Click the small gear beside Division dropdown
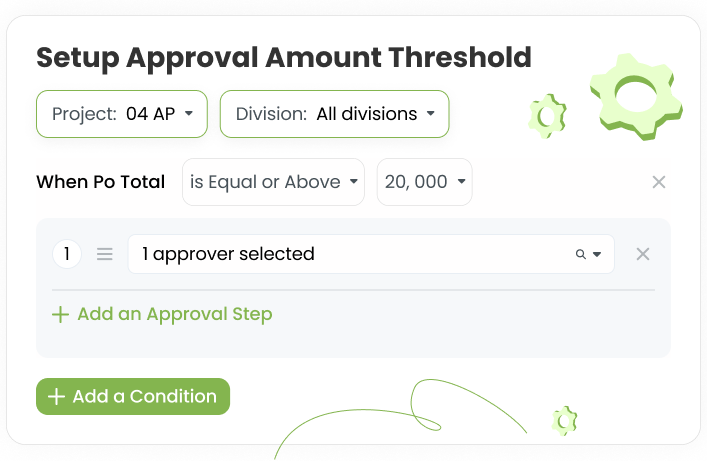The width and height of the screenshot is (707, 461). (547, 116)
